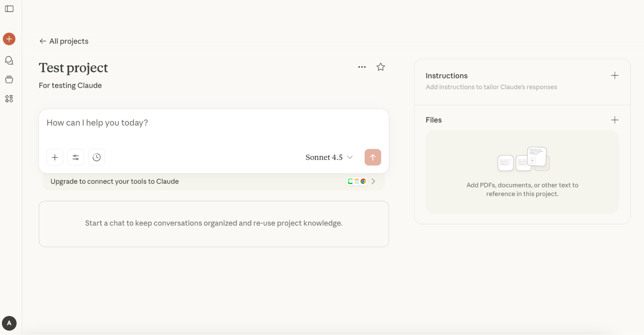Open the Projects icon in sidebar
The height and width of the screenshot is (335, 644).
point(9,79)
